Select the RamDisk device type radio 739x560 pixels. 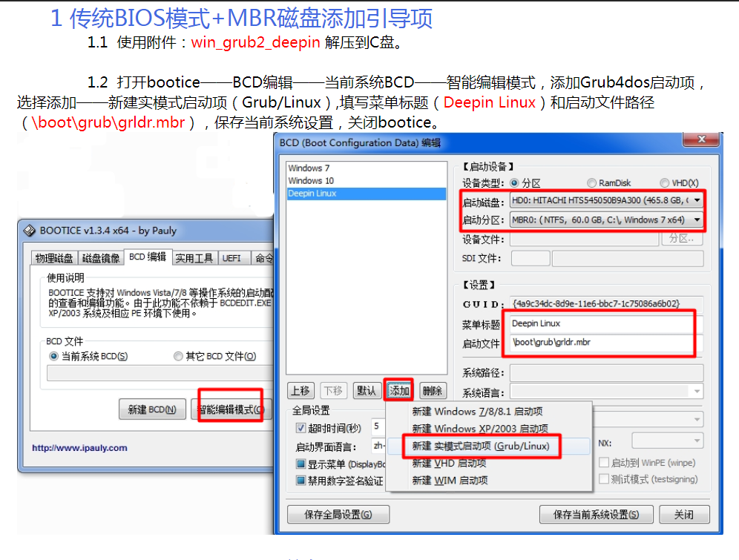[x=592, y=182]
